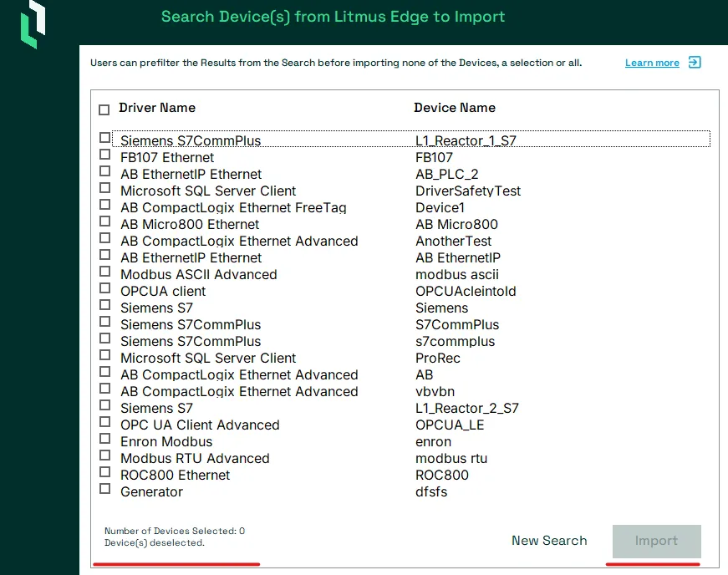
Task: Click the Driver Name column header
Action: point(157,108)
